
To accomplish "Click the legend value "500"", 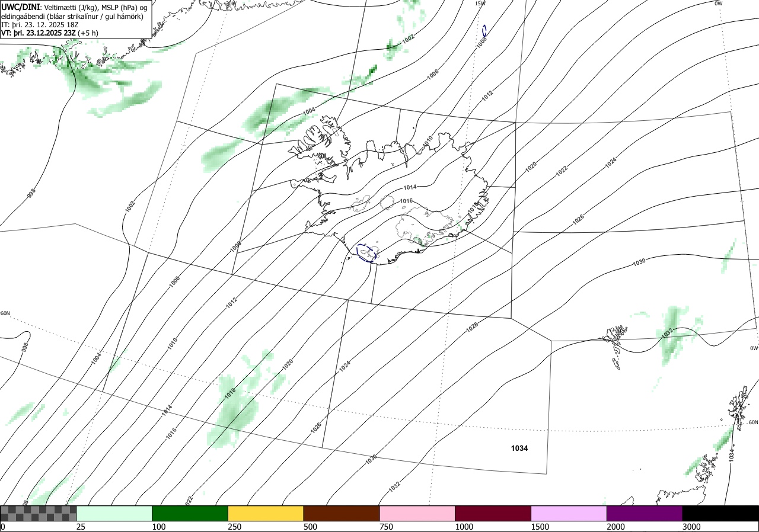I will 310,527.
